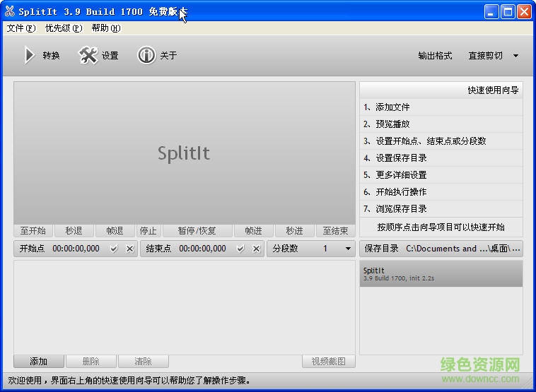Click the 转换 (Convert) play icon
Image resolution: width=536 pixels, height=392 pixels.
pos(29,56)
